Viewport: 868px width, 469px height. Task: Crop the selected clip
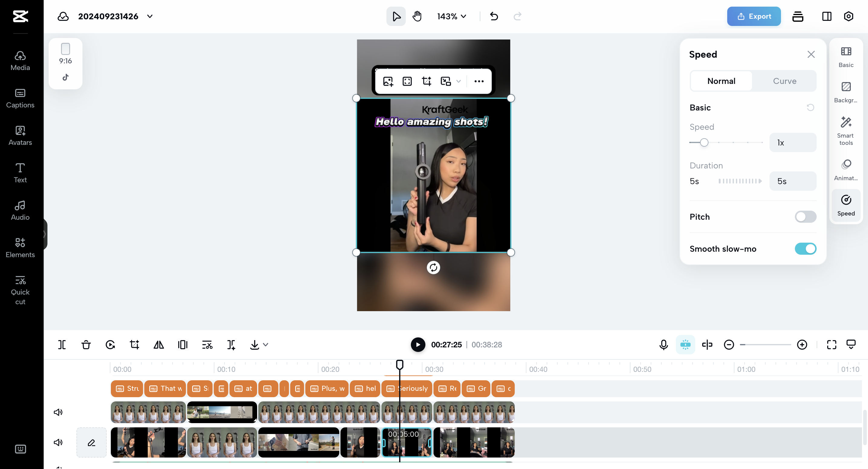coord(134,344)
